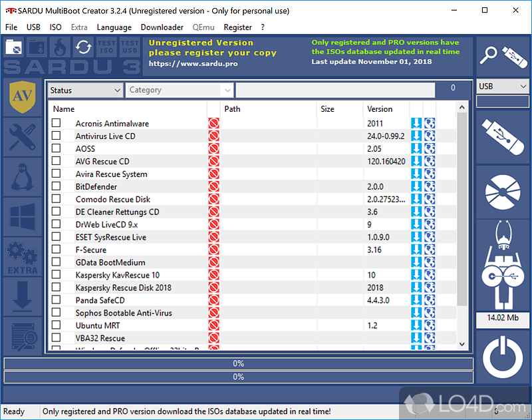Tick the BitDefender checkbox

(x=57, y=186)
